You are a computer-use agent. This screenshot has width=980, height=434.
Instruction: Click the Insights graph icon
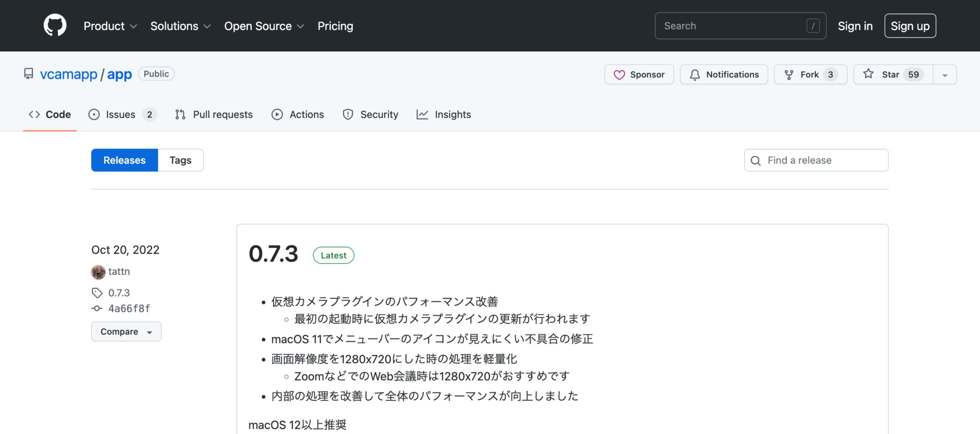point(422,115)
